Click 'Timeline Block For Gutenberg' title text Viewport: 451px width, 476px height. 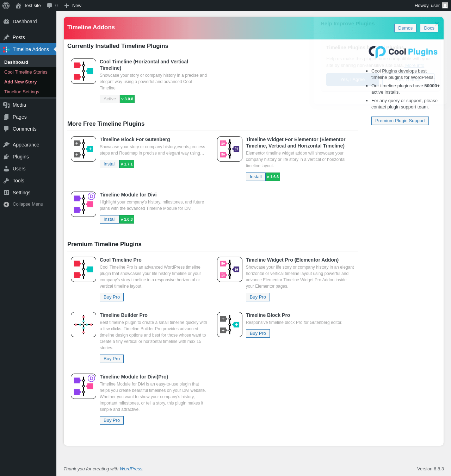click(135, 139)
